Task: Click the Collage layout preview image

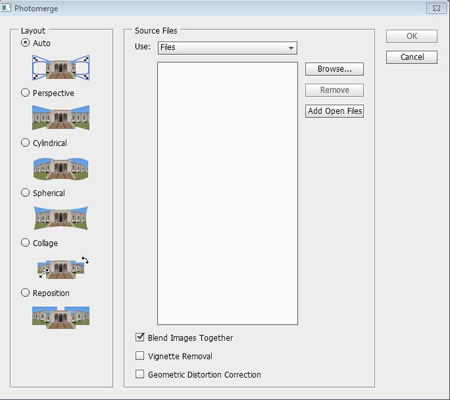Action: (x=63, y=267)
